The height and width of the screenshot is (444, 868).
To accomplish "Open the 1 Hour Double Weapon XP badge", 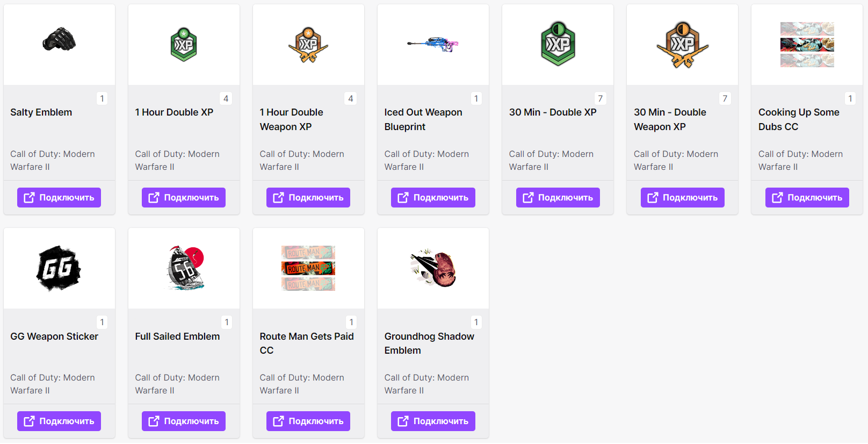I will [308, 45].
